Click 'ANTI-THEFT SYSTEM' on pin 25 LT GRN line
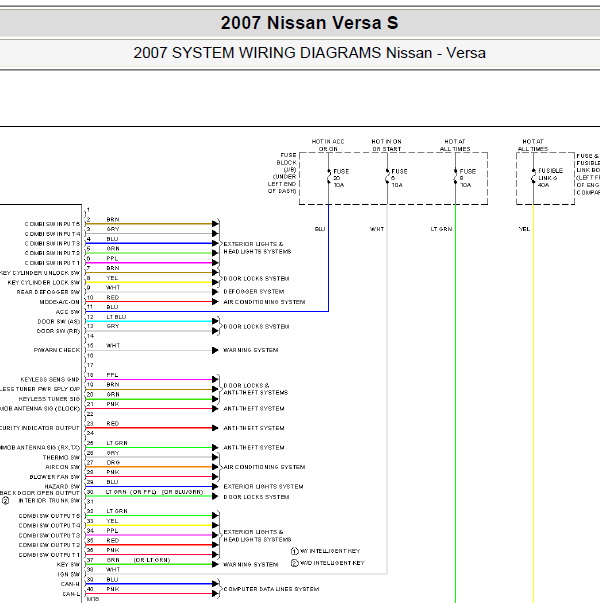Screen dimensions: 600x603 click(254, 448)
